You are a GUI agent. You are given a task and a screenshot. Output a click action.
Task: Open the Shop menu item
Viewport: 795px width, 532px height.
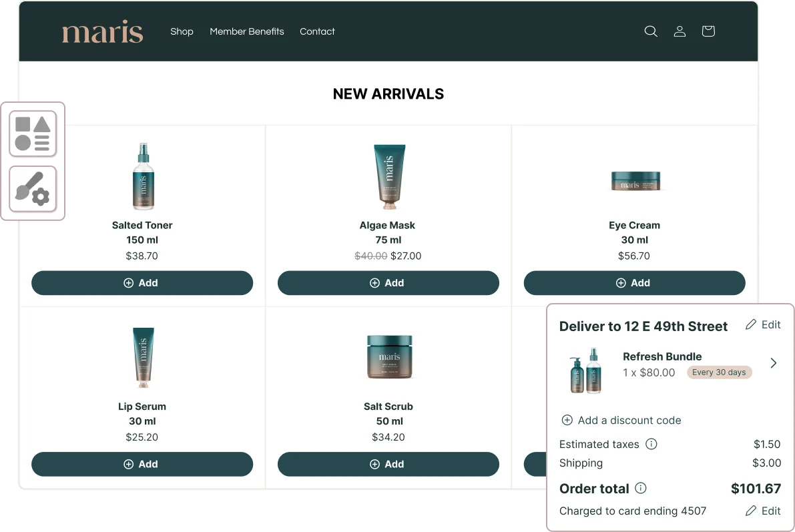click(x=182, y=31)
